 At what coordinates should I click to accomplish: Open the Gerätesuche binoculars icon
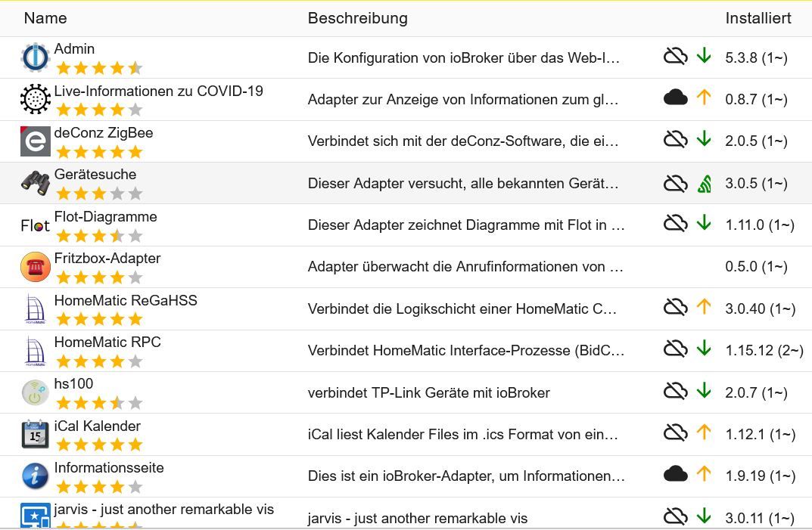[x=35, y=183]
